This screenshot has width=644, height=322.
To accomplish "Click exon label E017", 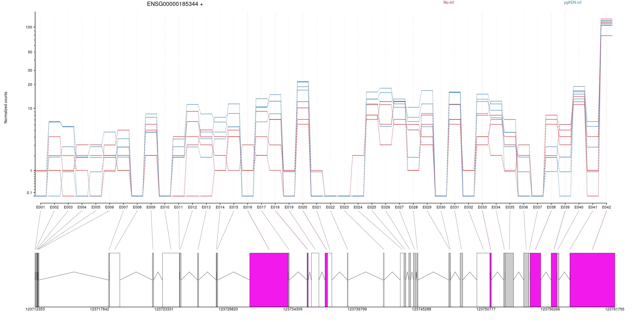I will 261,207.
